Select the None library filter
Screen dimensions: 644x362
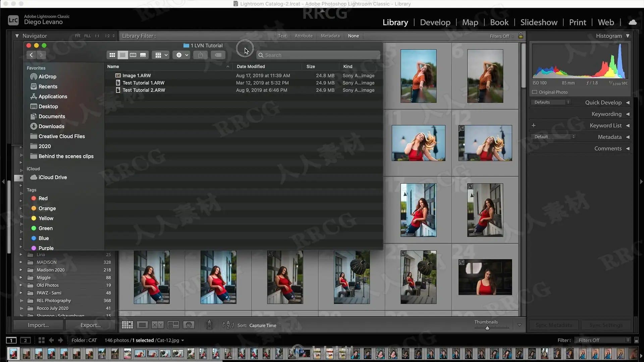click(x=353, y=36)
